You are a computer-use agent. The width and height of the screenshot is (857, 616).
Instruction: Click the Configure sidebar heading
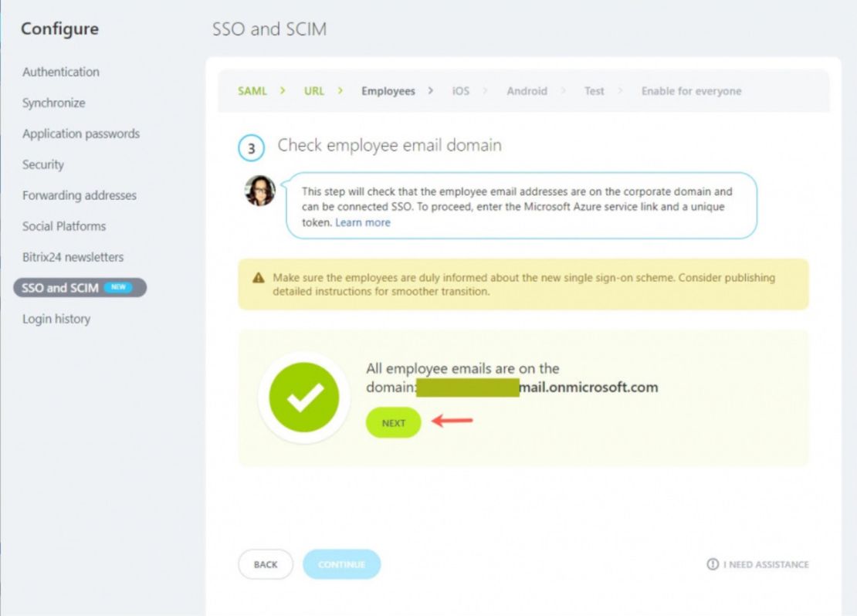(60, 29)
